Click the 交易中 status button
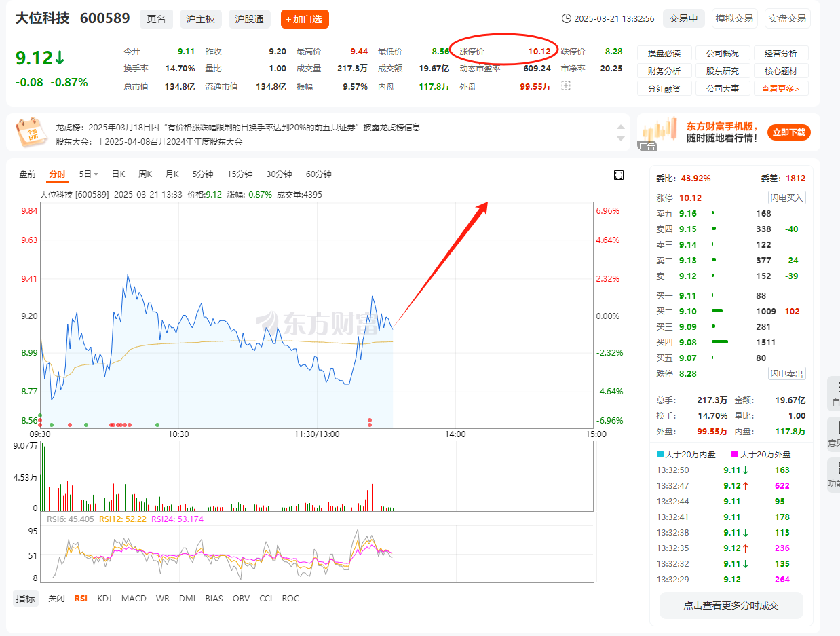This screenshot has height=636, width=840. point(683,19)
